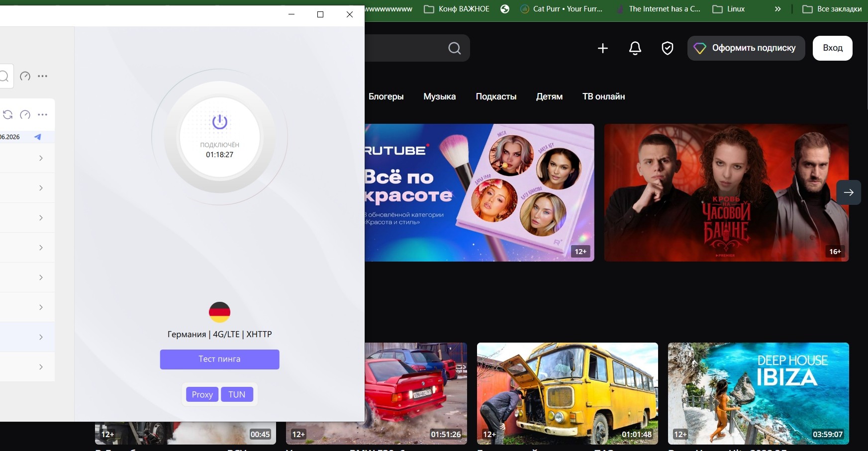Open the Кровь на Часовой башне banner
The image size is (868, 451).
click(x=726, y=192)
